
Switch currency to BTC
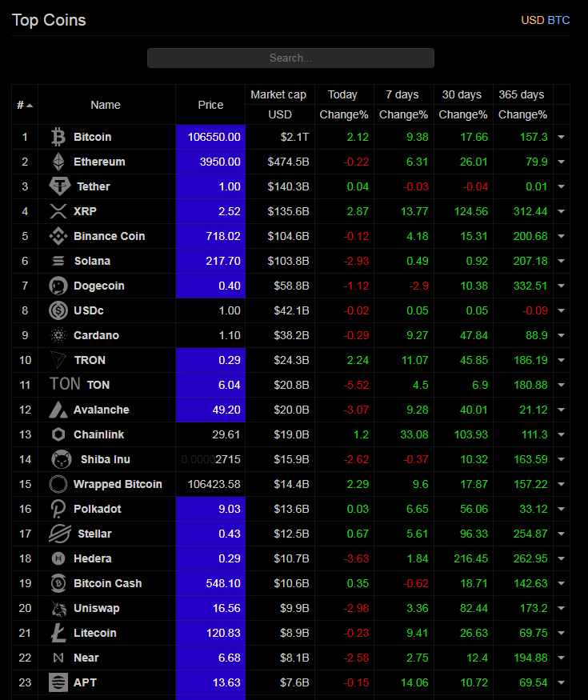click(x=558, y=20)
